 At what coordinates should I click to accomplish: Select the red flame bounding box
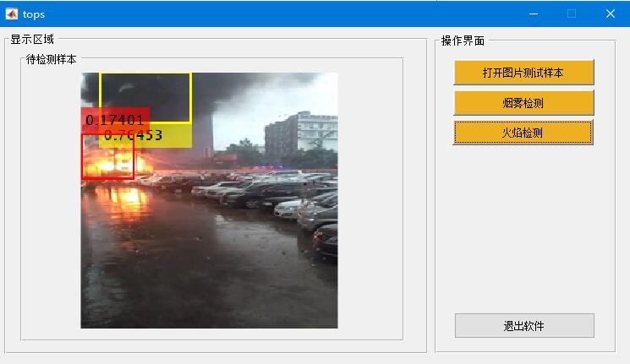coord(107,157)
